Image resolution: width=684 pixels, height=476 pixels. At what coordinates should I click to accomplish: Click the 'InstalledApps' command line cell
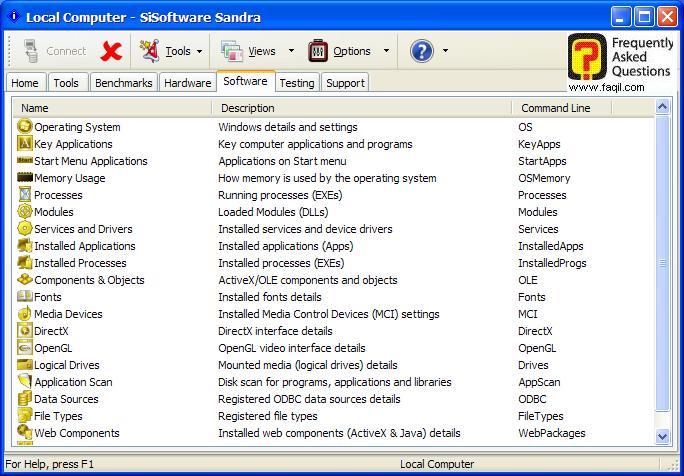tap(551, 246)
